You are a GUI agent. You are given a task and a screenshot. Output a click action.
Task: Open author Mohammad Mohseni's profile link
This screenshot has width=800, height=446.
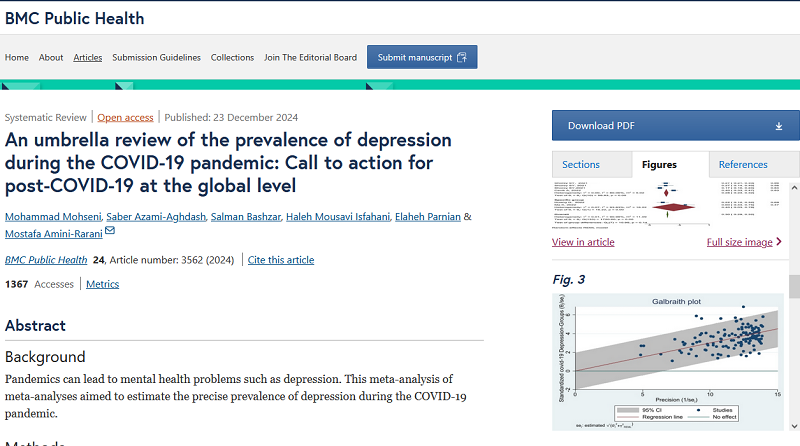point(53,216)
